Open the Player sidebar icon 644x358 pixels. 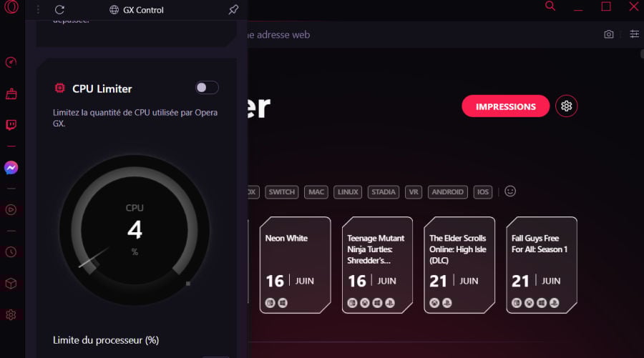click(x=11, y=210)
